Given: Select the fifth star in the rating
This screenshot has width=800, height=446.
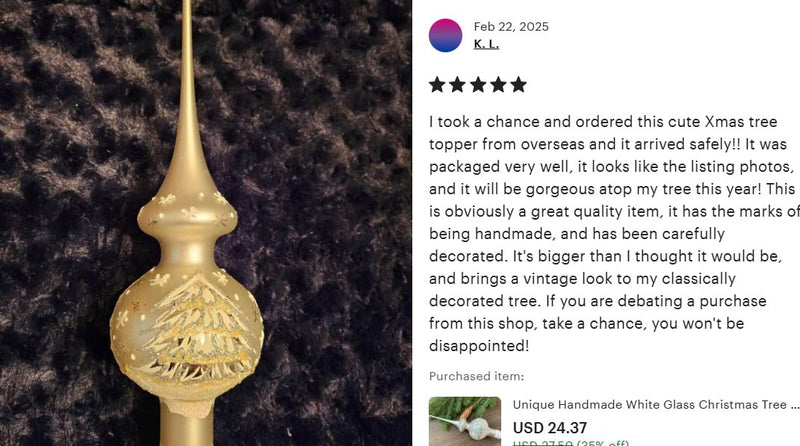Looking at the screenshot, I should point(518,85).
